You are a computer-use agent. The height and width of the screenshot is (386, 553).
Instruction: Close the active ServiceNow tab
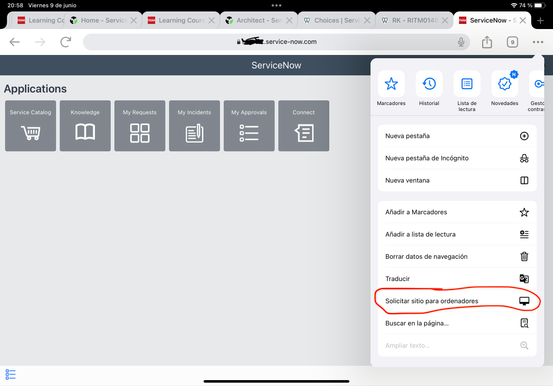(523, 20)
